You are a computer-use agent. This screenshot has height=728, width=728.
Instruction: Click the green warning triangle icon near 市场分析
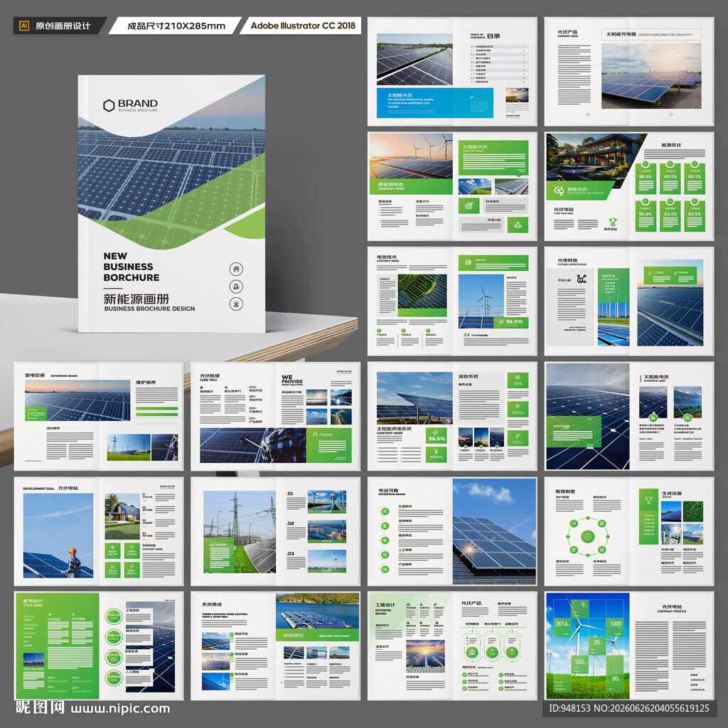coord(518,225)
